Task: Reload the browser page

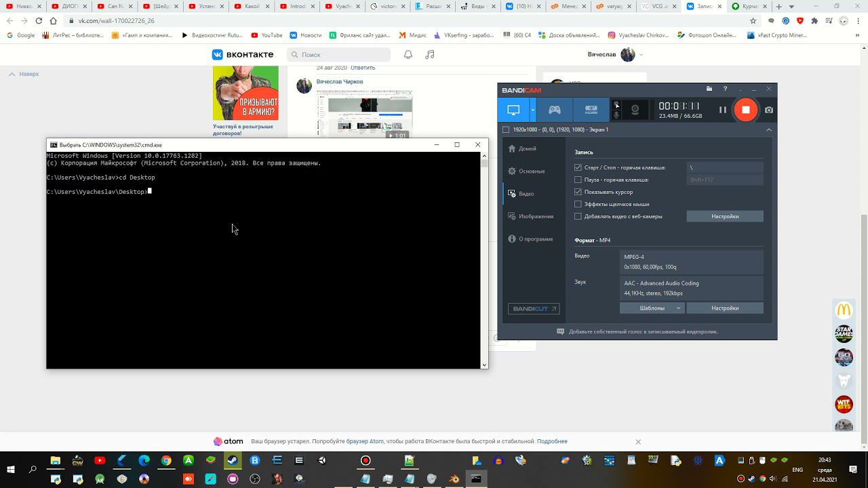Action: 39,21
